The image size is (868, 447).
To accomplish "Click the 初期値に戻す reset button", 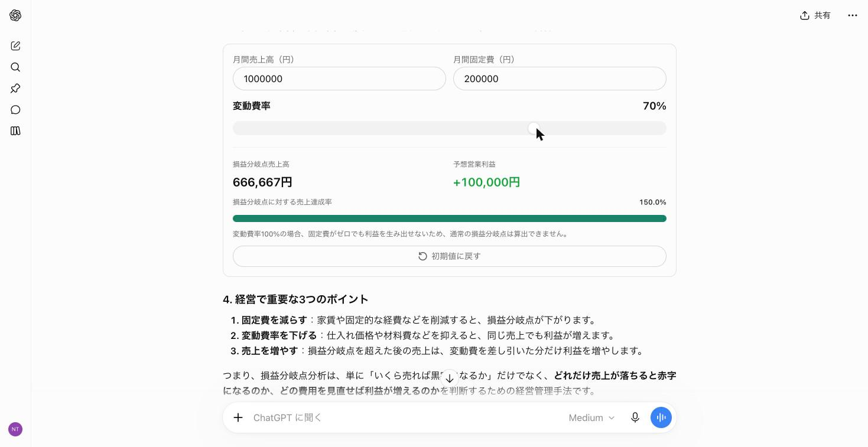I will [x=450, y=256].
